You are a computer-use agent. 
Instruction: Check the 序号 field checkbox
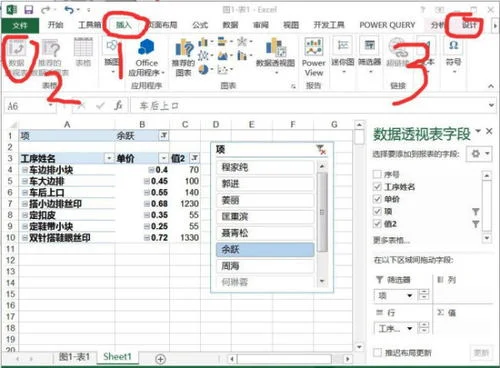coord(377,174)
